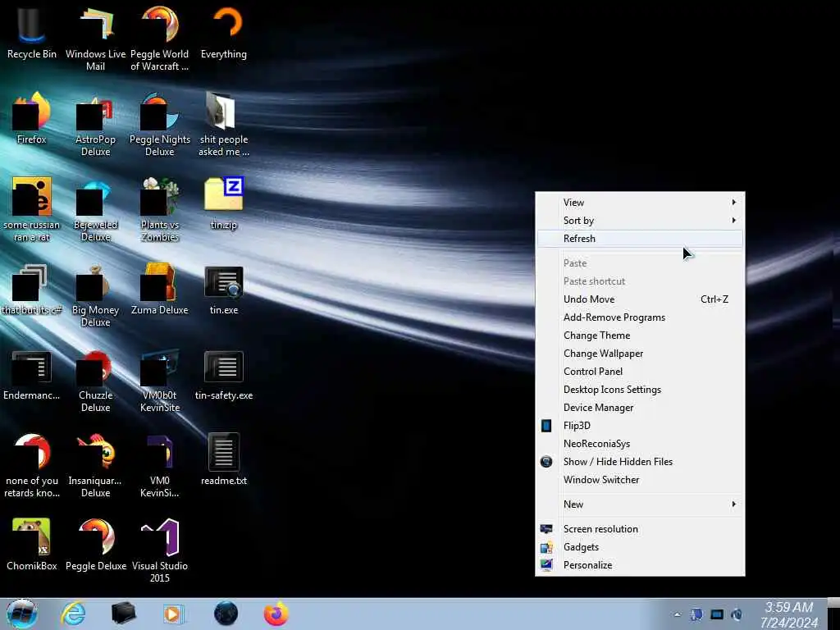Select the Big Money Deluxe icon

coord(95,294)
